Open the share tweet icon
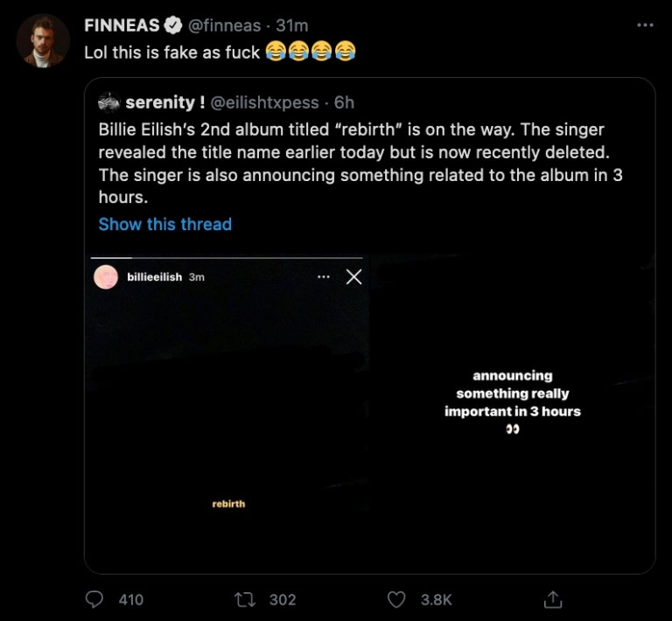The image size is (672, 621). [x=552, y=599]
